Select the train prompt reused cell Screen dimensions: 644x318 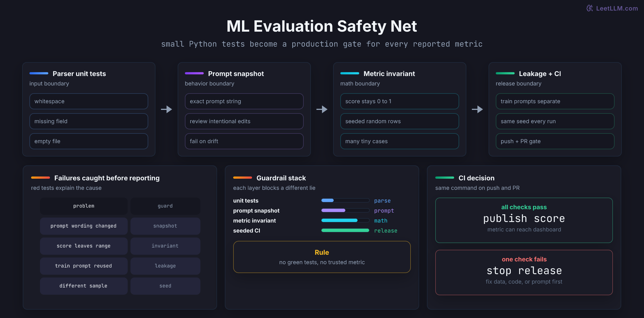84,266
